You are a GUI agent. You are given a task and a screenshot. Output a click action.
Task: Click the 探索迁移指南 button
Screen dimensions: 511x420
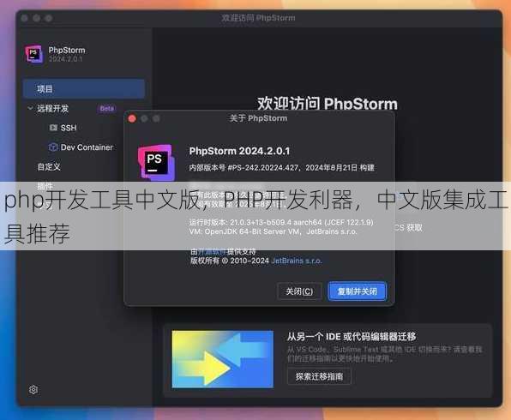[319, 376]
